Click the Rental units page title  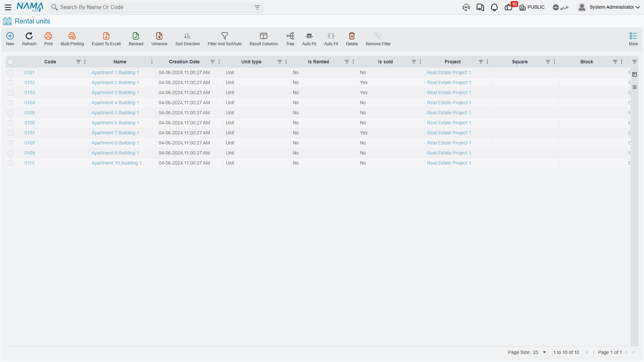click(x=32, y=21)
